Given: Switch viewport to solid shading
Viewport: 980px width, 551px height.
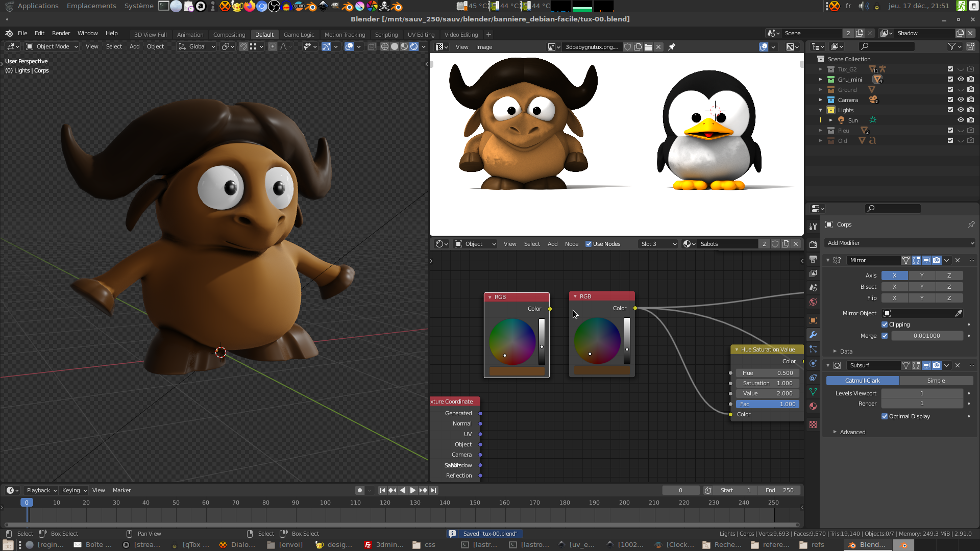Looking at the screenshot, I should 395,46.
